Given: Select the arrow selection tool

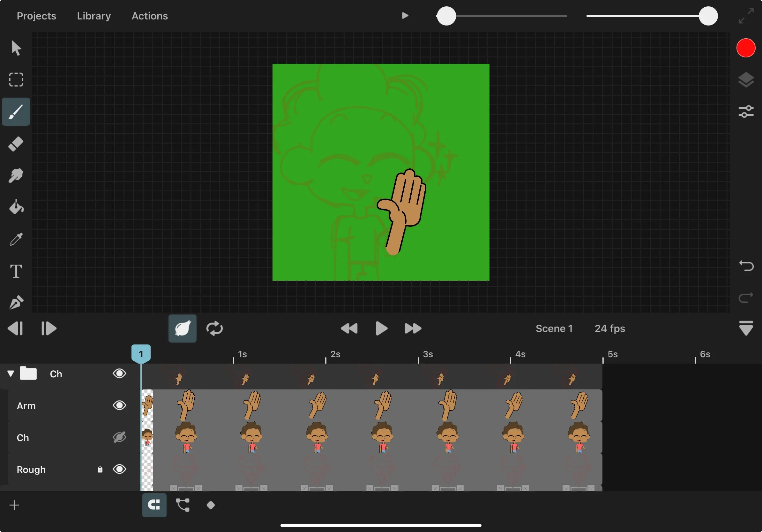Looking at the screenshot, I should [16, 48].
